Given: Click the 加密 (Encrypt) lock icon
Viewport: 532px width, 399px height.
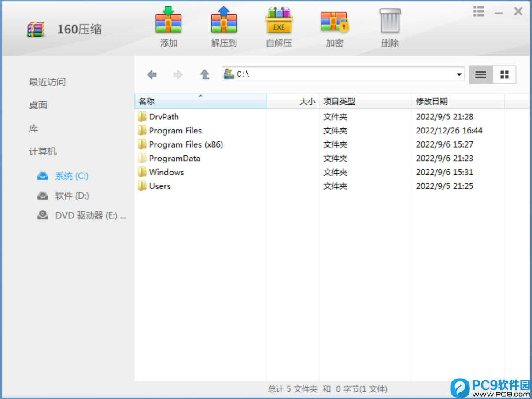Looking at the screenshot, I should pos(335,22).
